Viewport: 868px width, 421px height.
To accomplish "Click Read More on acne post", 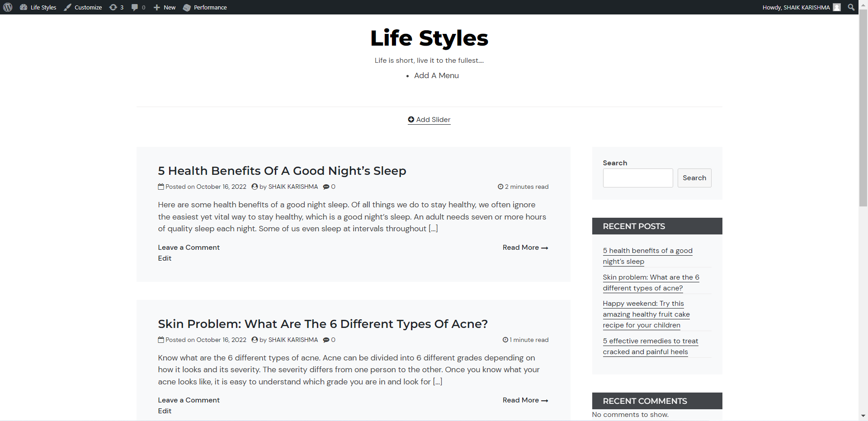I will coord(525,400).
